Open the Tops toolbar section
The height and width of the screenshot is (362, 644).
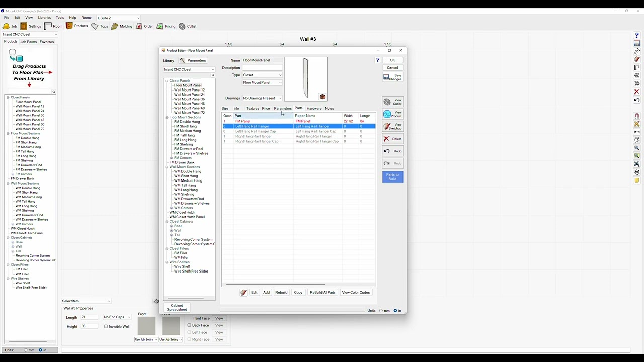tap(100, 26)
